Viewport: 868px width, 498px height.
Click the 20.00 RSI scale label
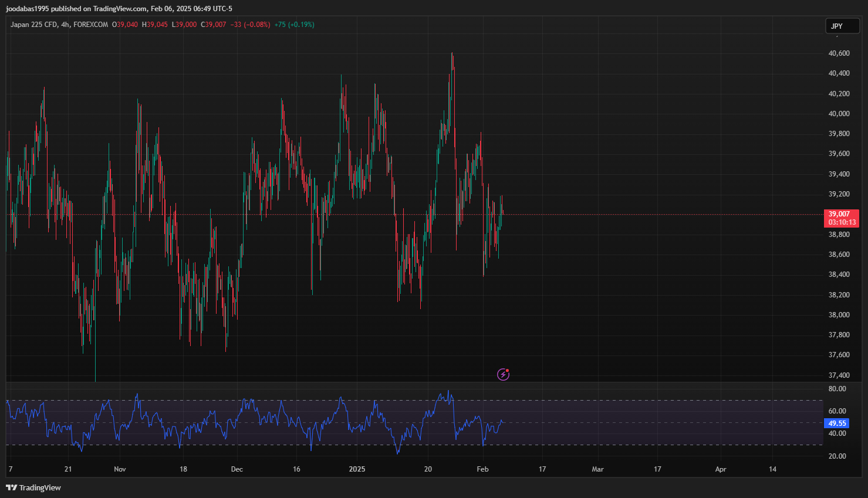(x=837, y=456)
